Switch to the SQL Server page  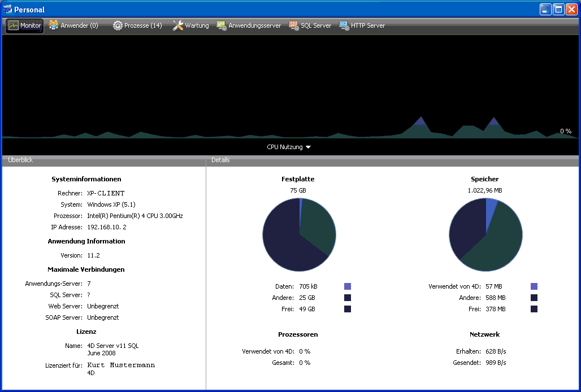coord(310,25)
